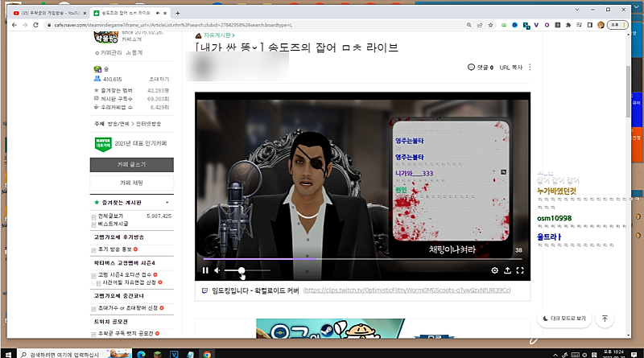Close the Naver cafe browser tab
Image resolution: width=644 pixels, height=358 pixels.
[x=165, y=13]
